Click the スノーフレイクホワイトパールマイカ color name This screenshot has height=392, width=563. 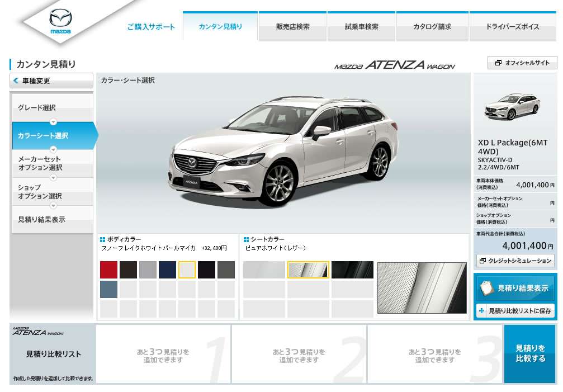pyautogui.click(x=149, y=248)
